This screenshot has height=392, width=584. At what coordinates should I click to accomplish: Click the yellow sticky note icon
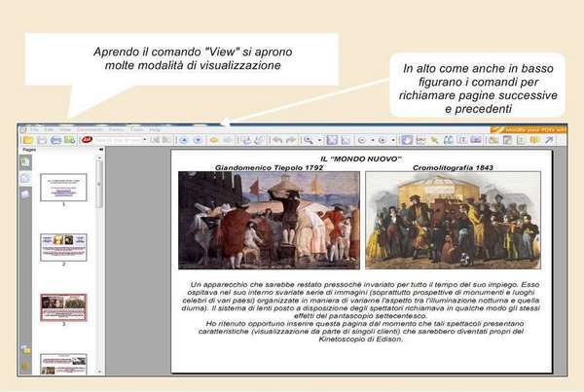pyautogui.click(x=534, y=140)
